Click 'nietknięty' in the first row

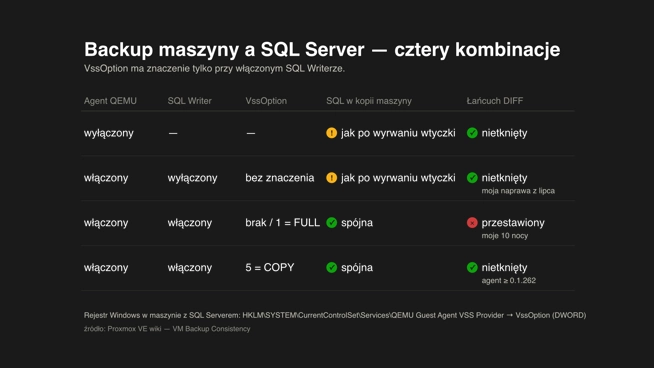(504, 134)
